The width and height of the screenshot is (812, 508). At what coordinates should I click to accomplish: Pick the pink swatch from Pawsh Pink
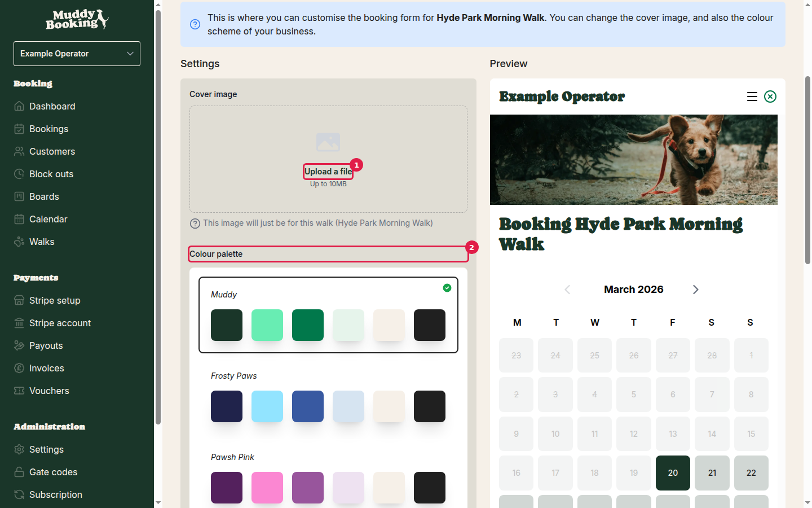pyautogui.click(x=267, y=487)
